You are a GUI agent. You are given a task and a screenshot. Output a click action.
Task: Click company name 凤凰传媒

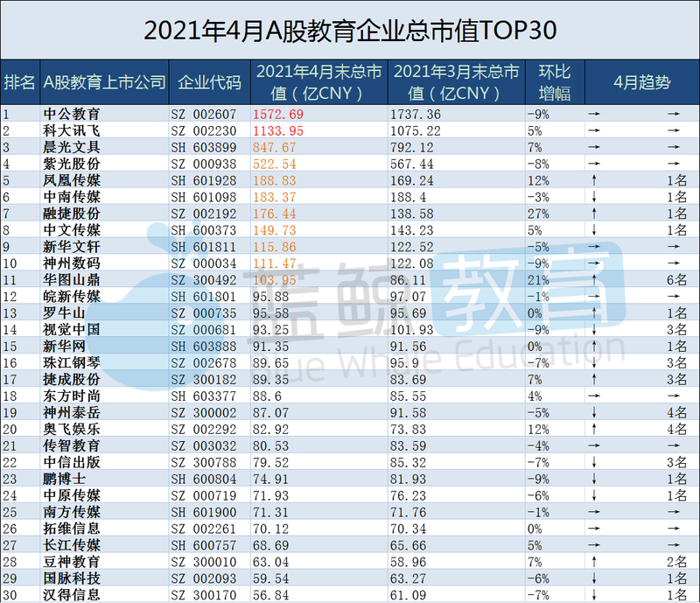coord(72,180)
